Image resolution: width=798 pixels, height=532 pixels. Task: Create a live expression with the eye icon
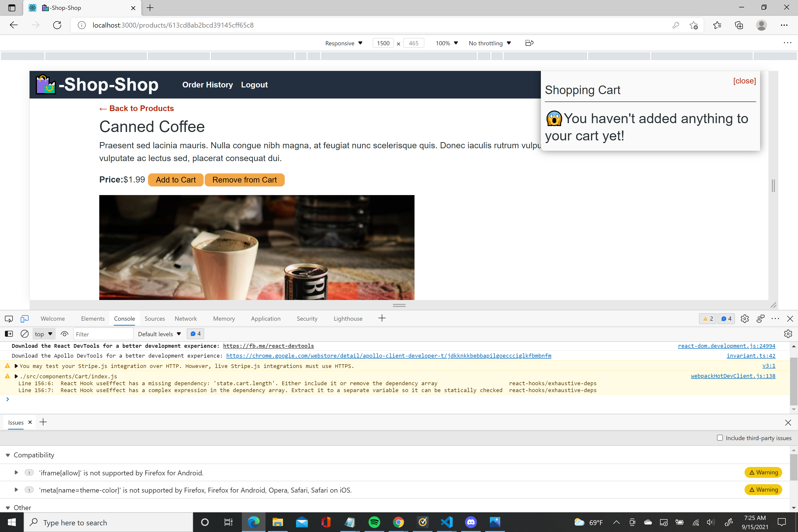coord(64,334)
